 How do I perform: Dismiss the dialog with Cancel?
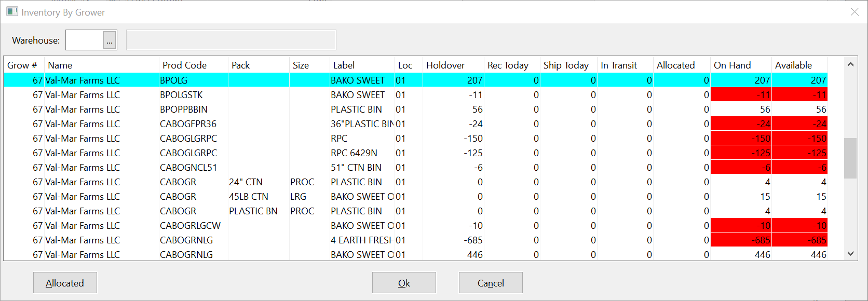point(491,282)
